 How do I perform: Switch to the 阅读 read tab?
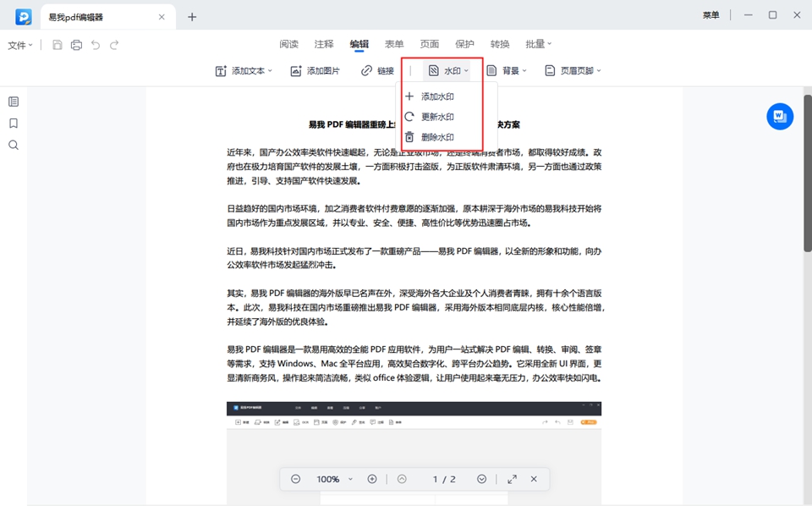tap(289, 44)
